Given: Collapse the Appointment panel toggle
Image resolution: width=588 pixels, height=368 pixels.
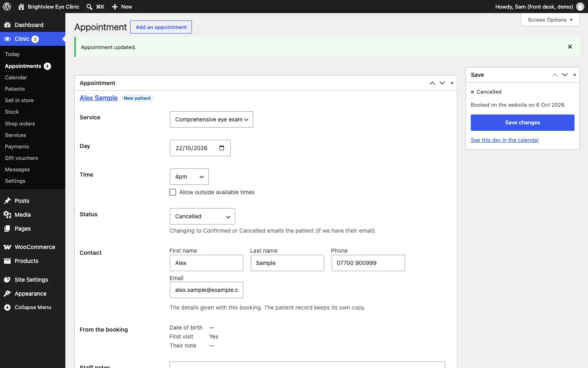Looking at the screenshot, I should pos(452,83).
